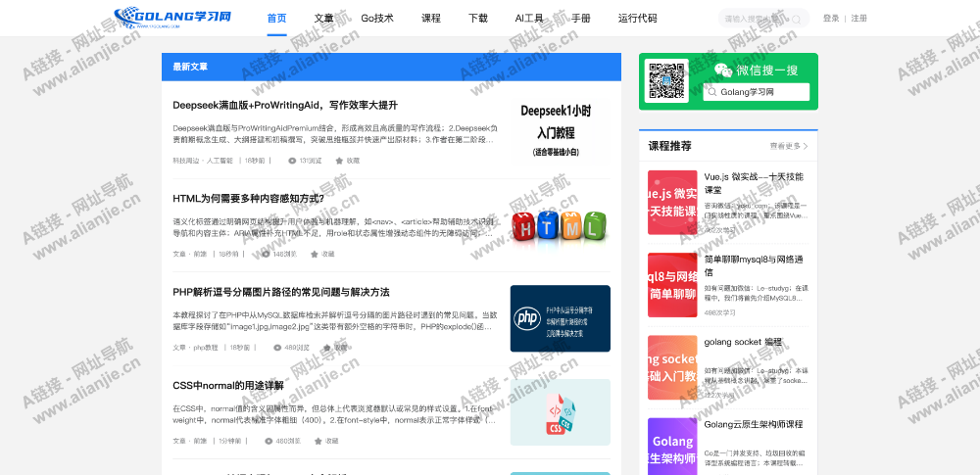Image resolution: width=980 pixels, height=475 pixels.
Task: Click the eye views icon on Deepseek article
Action: pyautogui.click(x=292, y=161)
